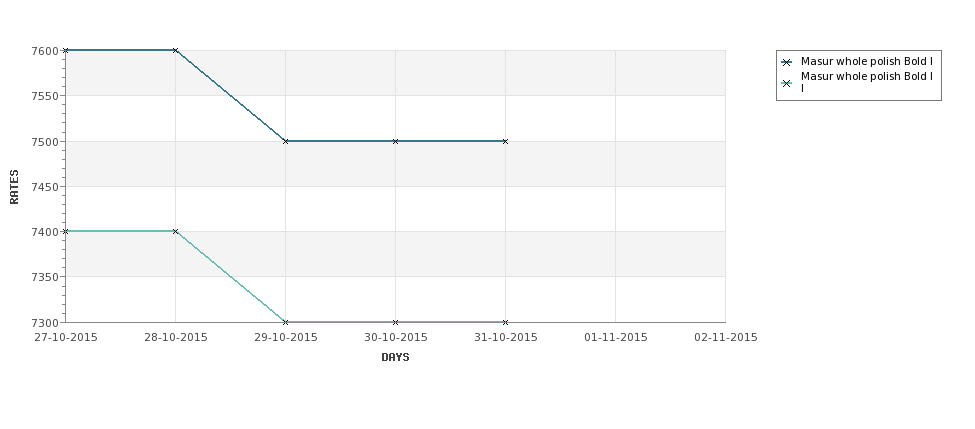The image size is (975, 429).
Task: Click Bold II marker at 29-10-2015
Action: (285, 322)
